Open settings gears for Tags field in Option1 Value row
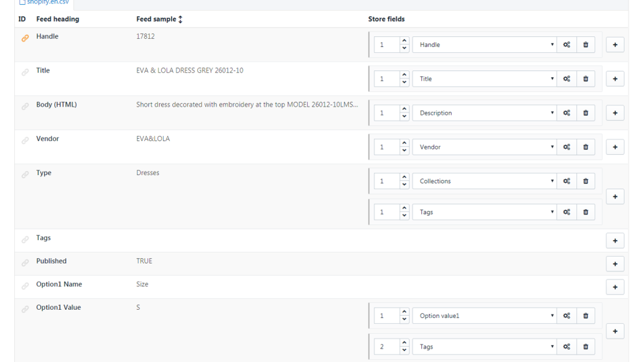This screenshot has width=644, height=362. point(567,347)
